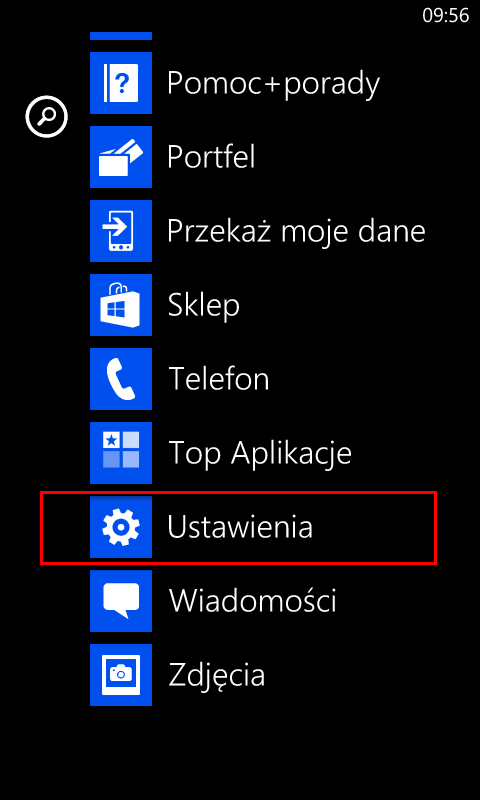Select the Portfel app name
Image resolution: width=480 pixels, height=800 pixels.
click(211, 157)
